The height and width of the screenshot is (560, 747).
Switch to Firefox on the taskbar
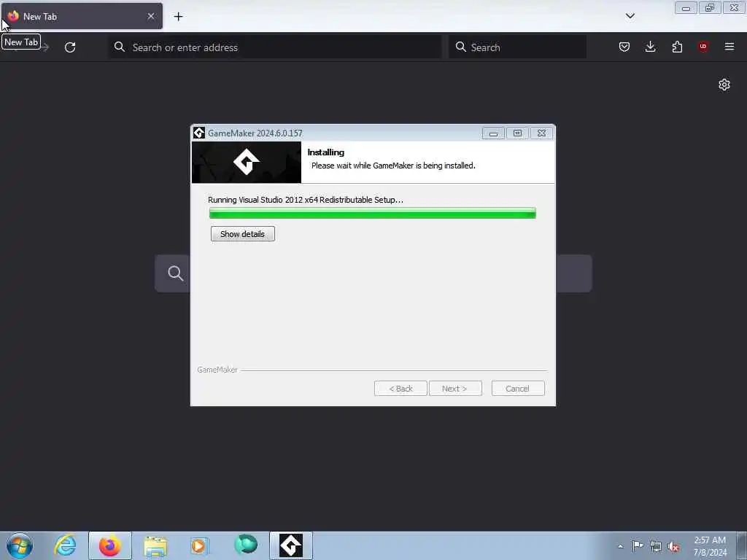coord(110,545)
